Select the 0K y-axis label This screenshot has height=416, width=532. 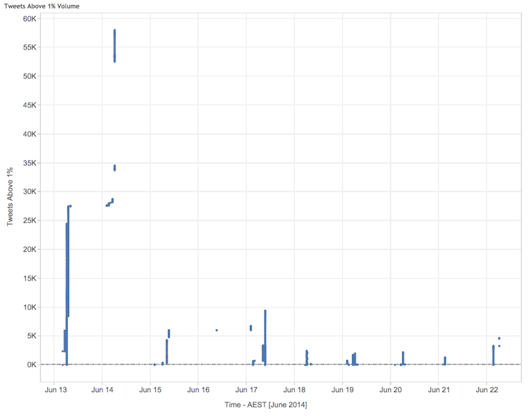pos(31,364)
